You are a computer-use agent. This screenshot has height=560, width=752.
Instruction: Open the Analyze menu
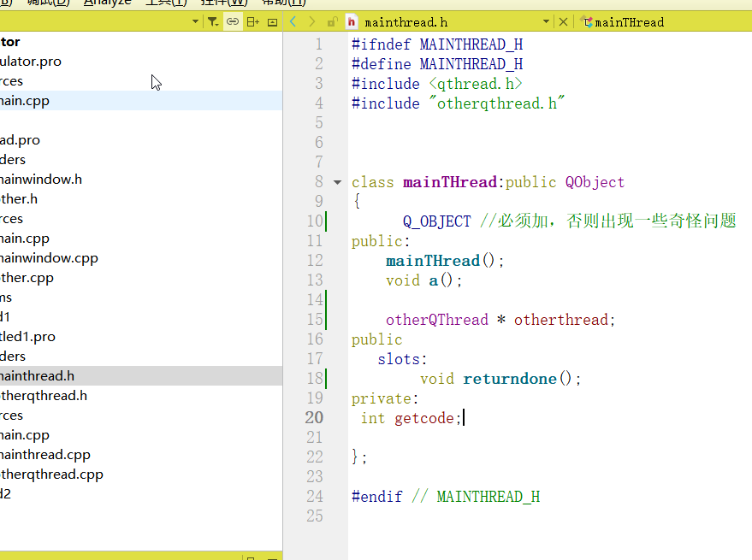pyautogui.click(x=108, y=3)
